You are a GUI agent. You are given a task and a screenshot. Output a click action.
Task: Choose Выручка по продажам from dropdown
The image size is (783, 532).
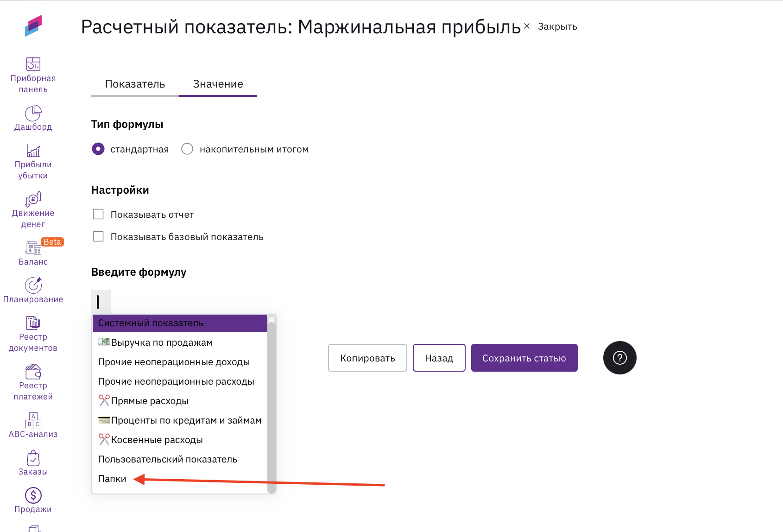coord(162,342)
